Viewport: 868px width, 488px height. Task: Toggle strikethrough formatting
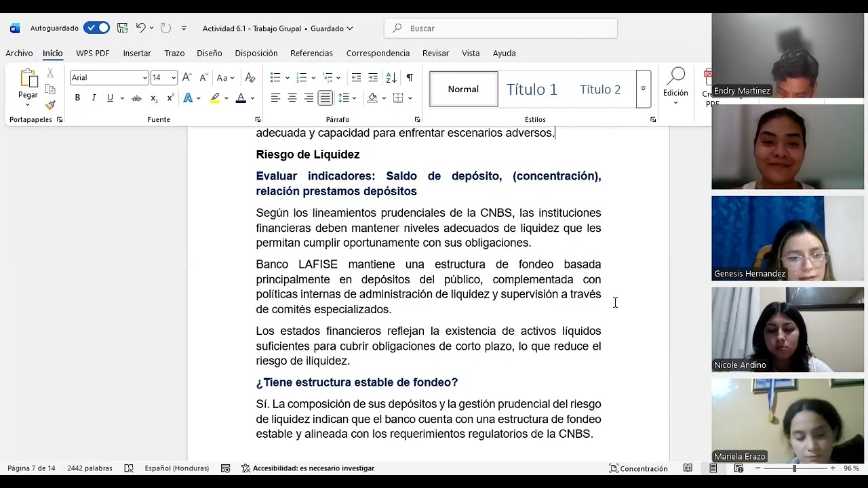click(x=136, y=98)
